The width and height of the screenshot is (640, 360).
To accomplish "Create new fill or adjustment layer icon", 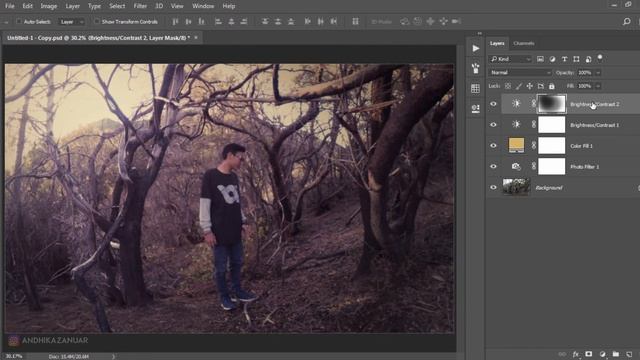I will [602, 354].
